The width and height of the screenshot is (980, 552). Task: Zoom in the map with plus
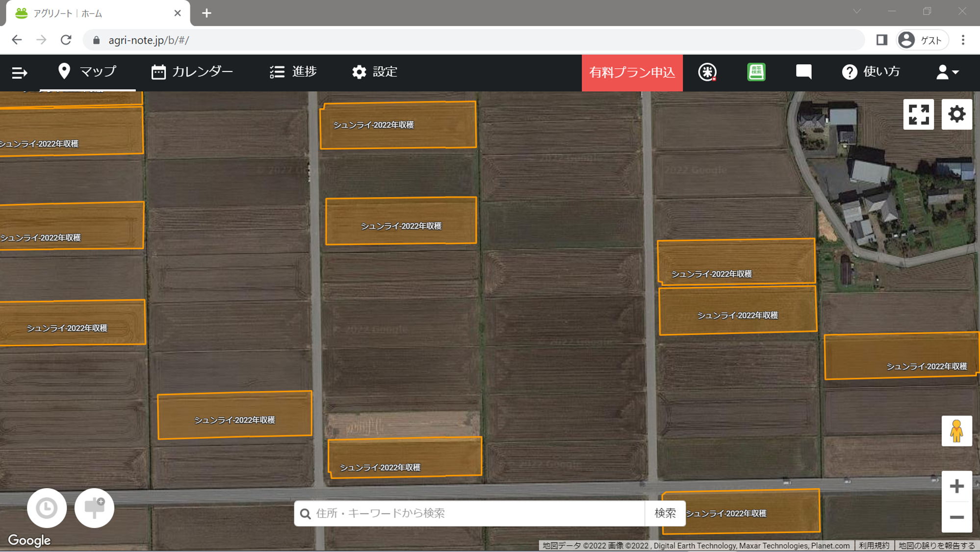[956, 486]
